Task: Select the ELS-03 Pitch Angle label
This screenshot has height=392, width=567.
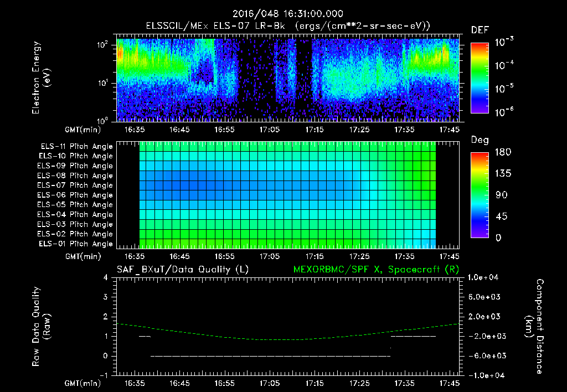Action: click(75, 224)
